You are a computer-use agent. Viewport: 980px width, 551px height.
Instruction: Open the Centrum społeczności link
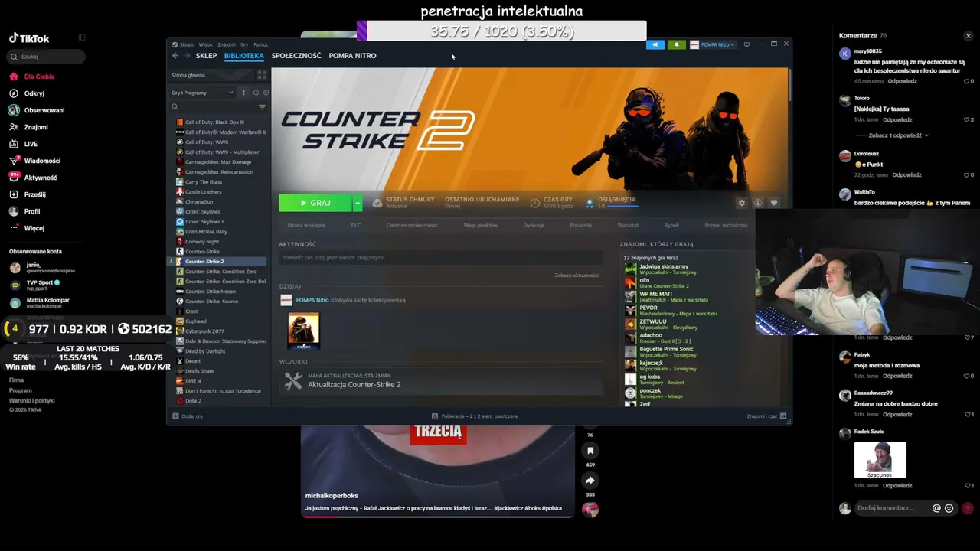pyautogui.click(x=412, y=225)
